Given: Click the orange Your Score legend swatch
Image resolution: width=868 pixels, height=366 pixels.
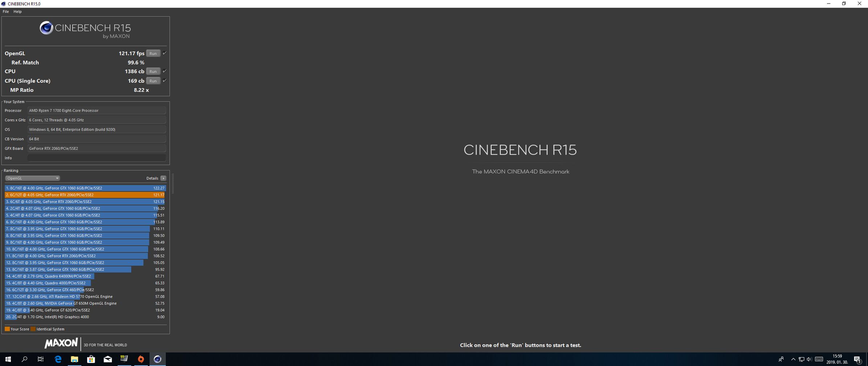Looking at the screenshot, I should (7, 329).
